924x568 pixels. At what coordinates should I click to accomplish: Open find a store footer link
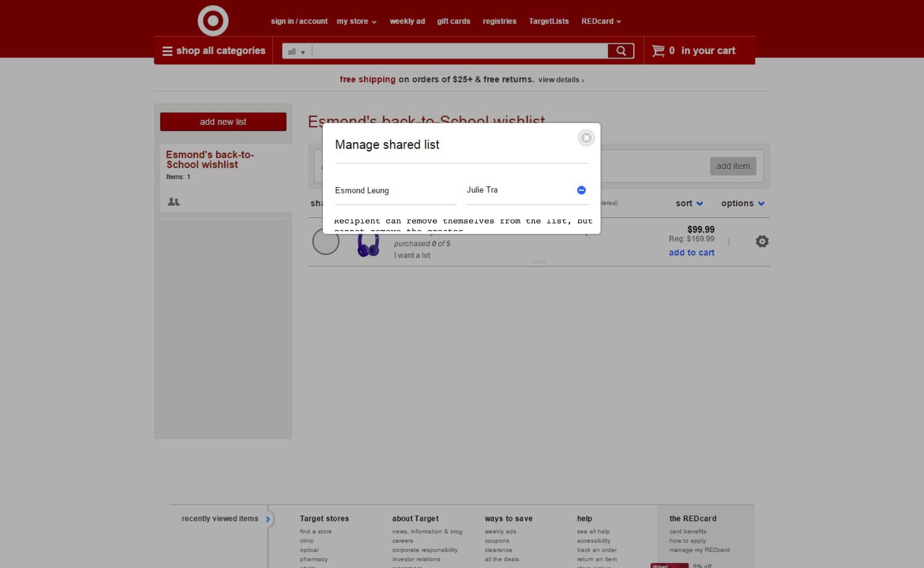click(x=315, y=531)
